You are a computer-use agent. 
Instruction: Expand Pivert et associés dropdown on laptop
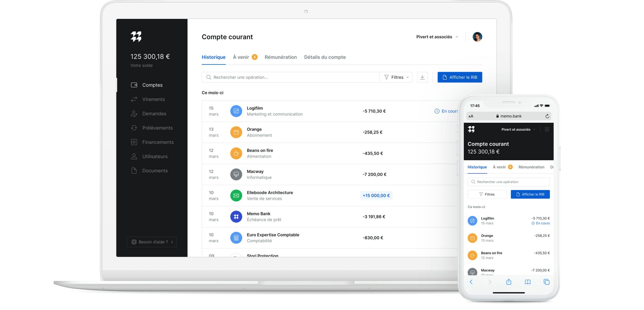tap(437, 37)
